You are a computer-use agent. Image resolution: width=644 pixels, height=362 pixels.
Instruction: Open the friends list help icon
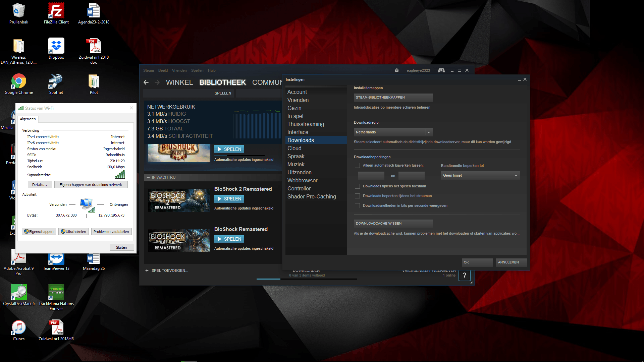[465, 276]
